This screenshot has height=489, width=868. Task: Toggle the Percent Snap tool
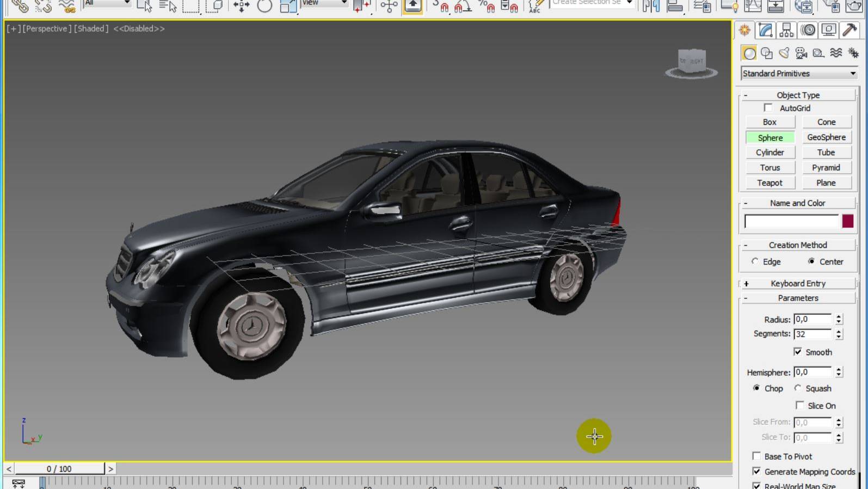coord(486,5)
